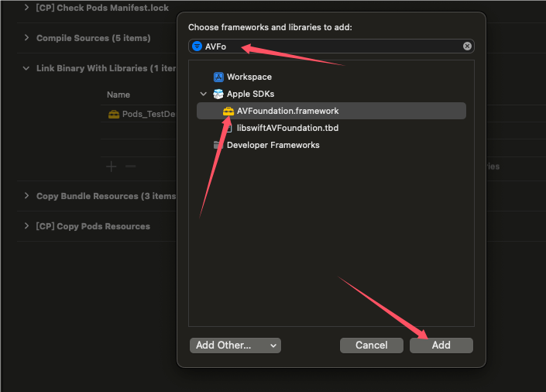Focus the AVFo search input field
The height and width of the screenshot is (392, 546).
click(331, 46)
